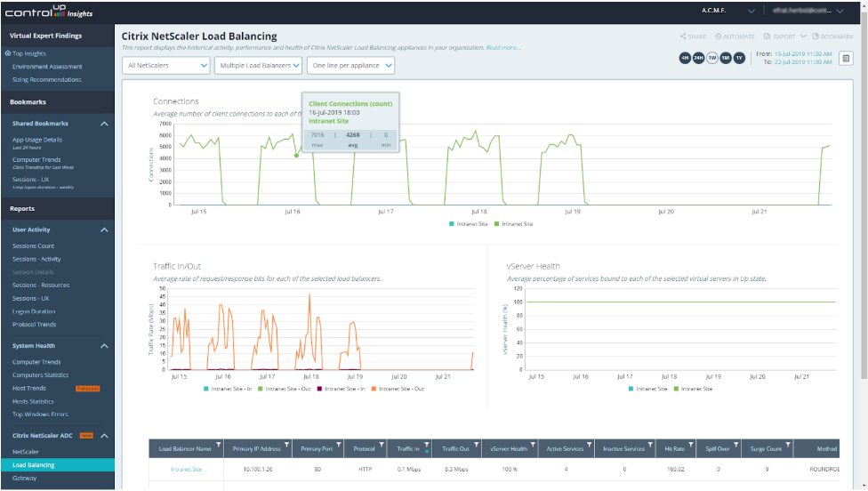The image size is (868, 491).
Task: Open Environment Assessment in sidebar
Action: tap(47, 67)
